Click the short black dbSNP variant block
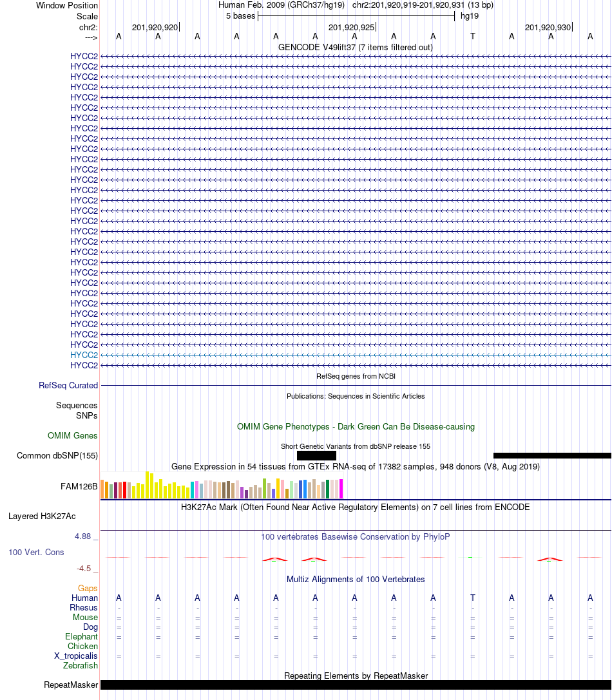This screenshot has height=700, width=612. [x=316, y=456]
